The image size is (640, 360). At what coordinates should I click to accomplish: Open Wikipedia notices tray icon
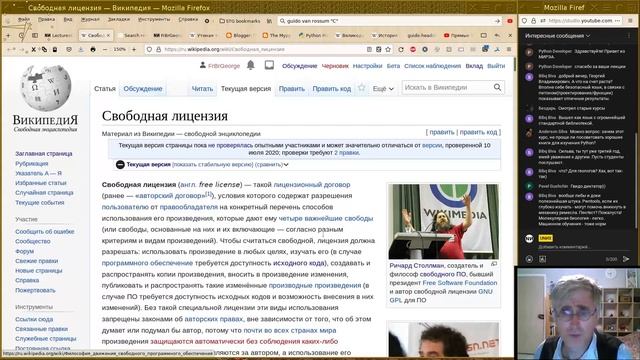click(269, 65)
